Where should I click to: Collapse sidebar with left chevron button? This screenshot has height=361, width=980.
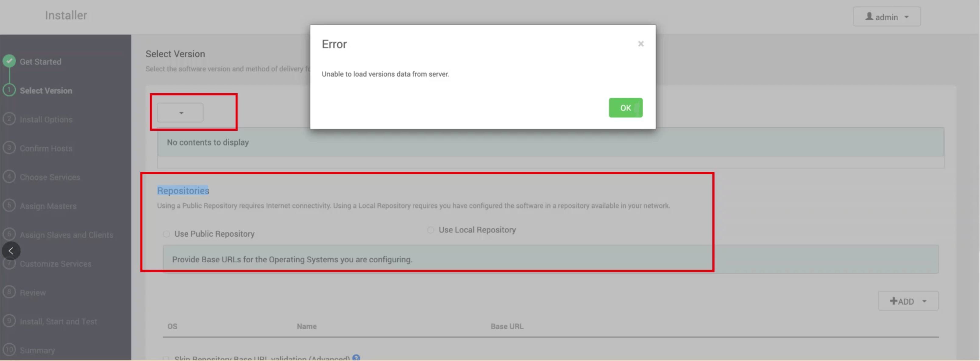pos(11,251)
